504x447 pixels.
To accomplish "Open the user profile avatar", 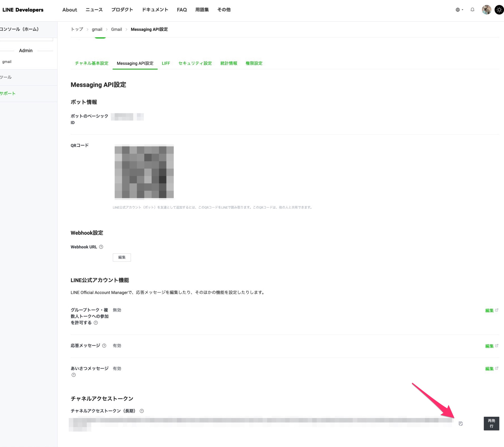I will [486, 10].
